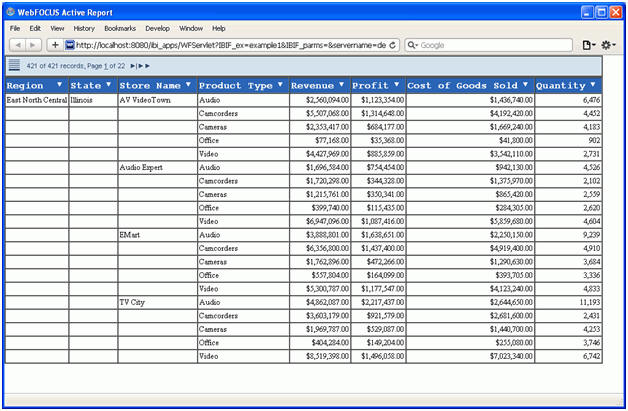The image size is (628, 411).
Task: Click revenue value $6,947,096.00
Action: (327, 222)
